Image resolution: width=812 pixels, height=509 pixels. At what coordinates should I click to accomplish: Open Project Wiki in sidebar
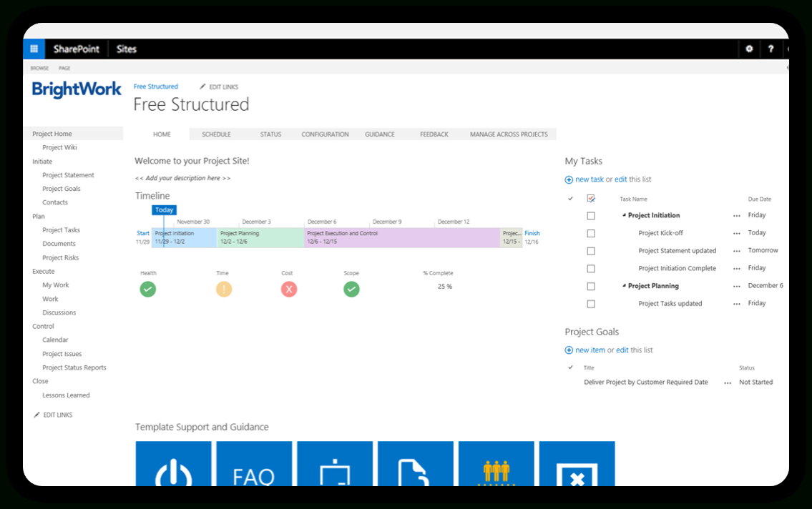tap(59, 147)
